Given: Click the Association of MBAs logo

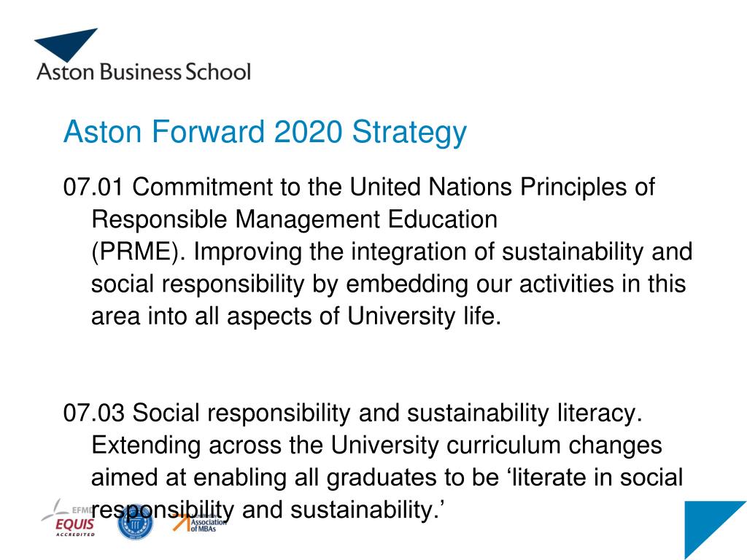Looking at the screenshot, I should tap(200, 523).
